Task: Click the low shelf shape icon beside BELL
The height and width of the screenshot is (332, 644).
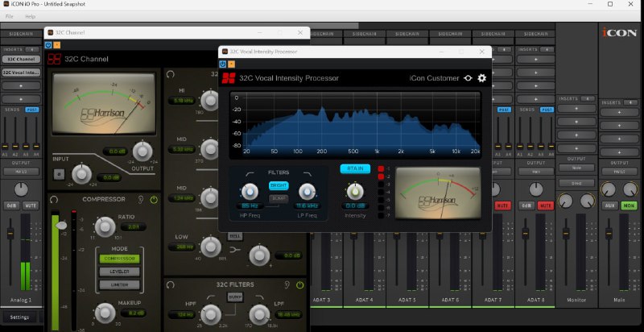Action: point(235,249)
